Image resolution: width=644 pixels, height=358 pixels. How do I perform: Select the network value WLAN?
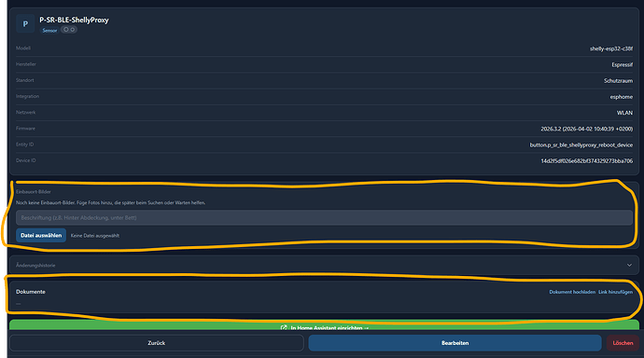point(624,113)
